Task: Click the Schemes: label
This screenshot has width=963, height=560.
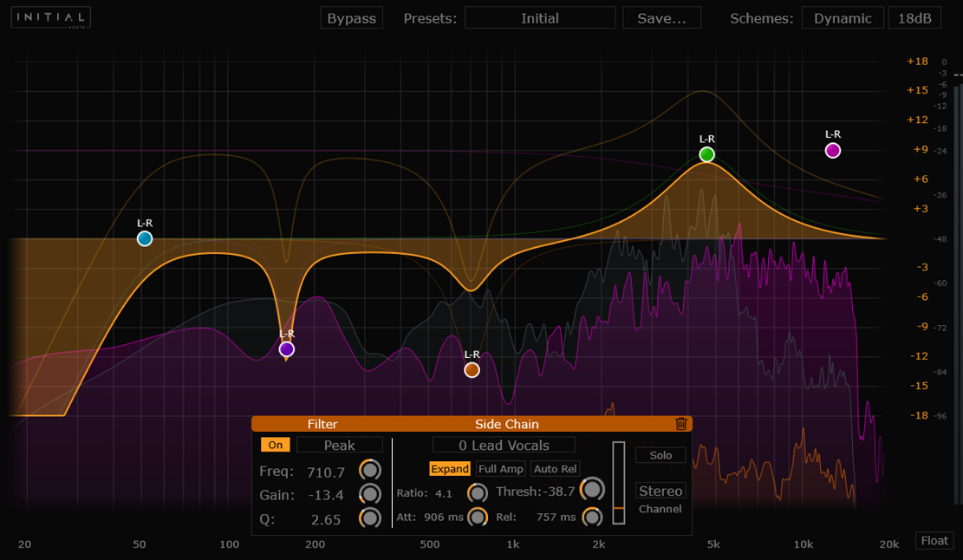Action: [762, 18]
